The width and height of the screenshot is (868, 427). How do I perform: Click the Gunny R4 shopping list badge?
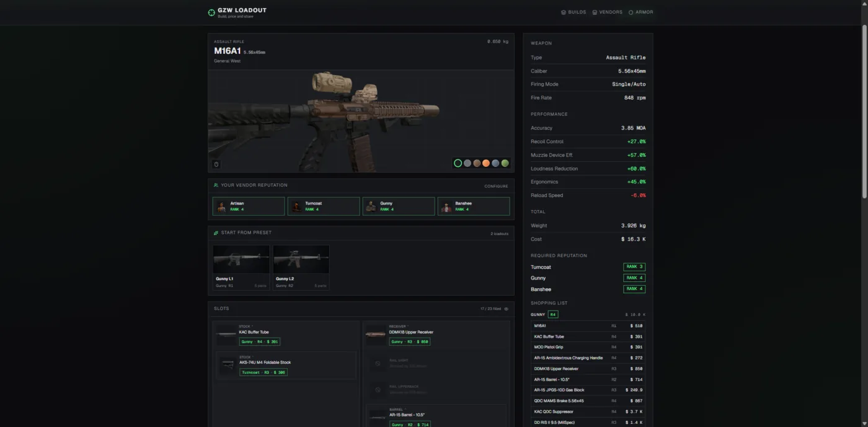click(x=553, y=315)
